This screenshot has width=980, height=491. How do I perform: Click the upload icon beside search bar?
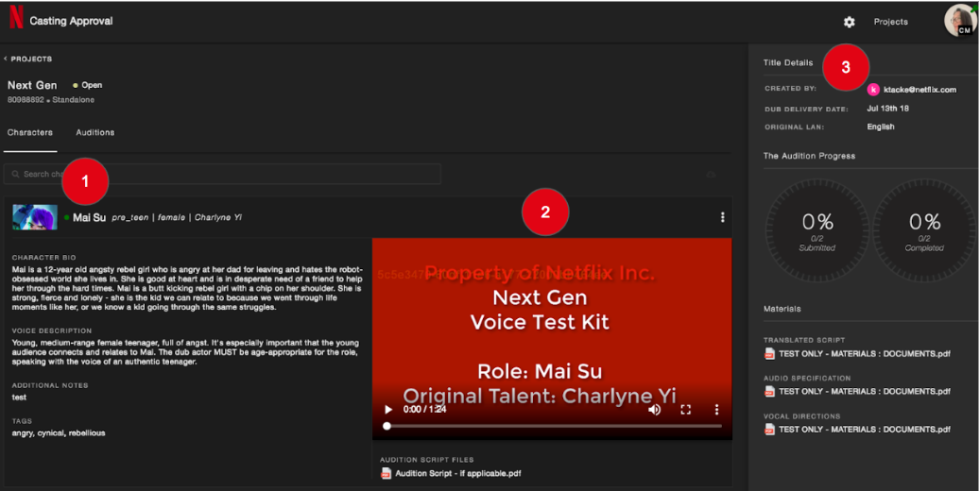[x=711, y=175]
